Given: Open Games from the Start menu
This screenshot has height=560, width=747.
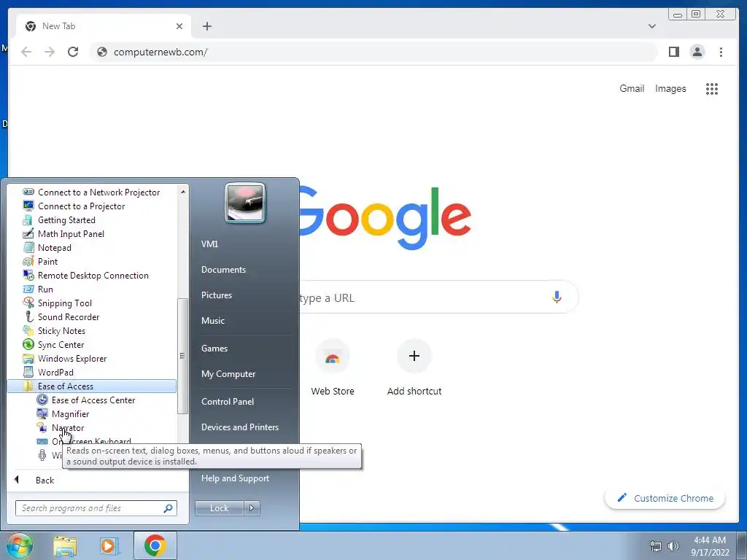Looking at the screenshot, I should click(x=214, y=348).
